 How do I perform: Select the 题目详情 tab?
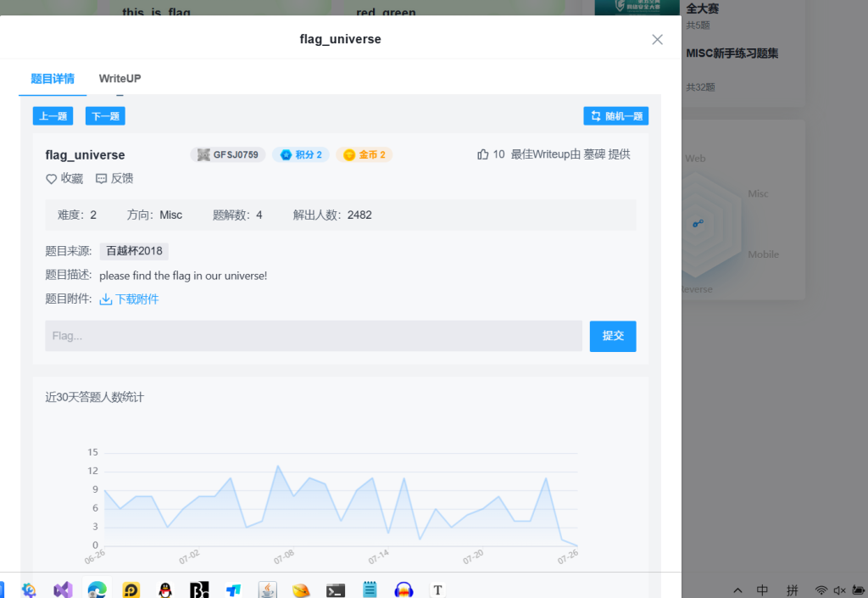[53, 79]
